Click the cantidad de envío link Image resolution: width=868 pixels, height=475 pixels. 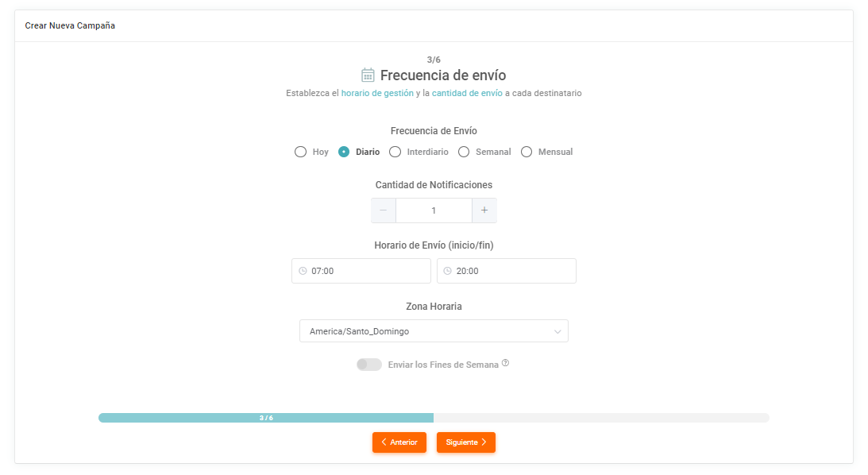click(467, 93)
